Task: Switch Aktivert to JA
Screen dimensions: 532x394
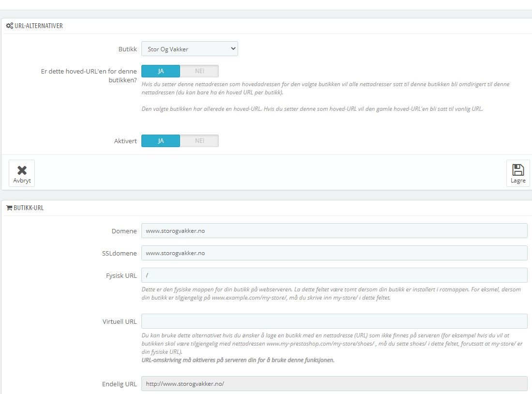Action: point(161,141)
